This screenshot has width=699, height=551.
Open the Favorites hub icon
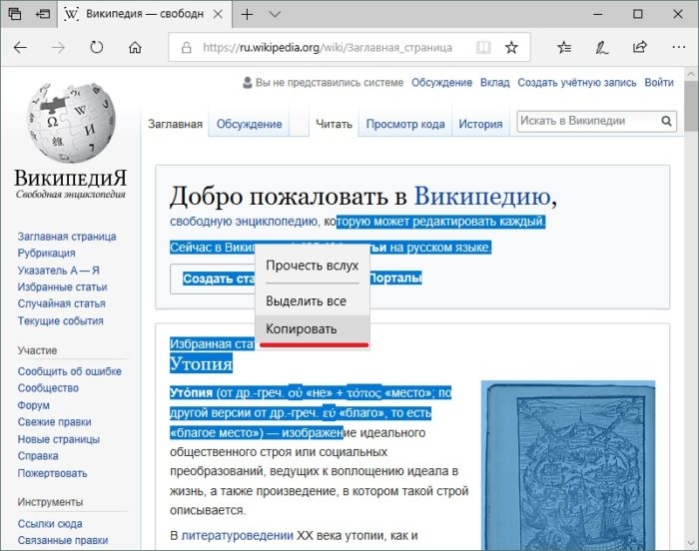pyautogui.click(x=564, y=47)
